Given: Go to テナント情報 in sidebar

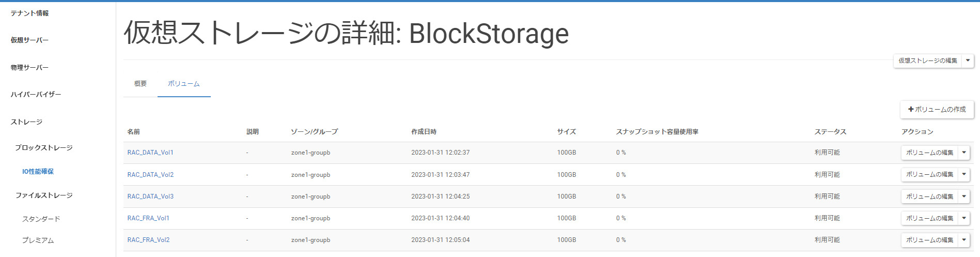Looking at the screenshot, I should [29, 13].
